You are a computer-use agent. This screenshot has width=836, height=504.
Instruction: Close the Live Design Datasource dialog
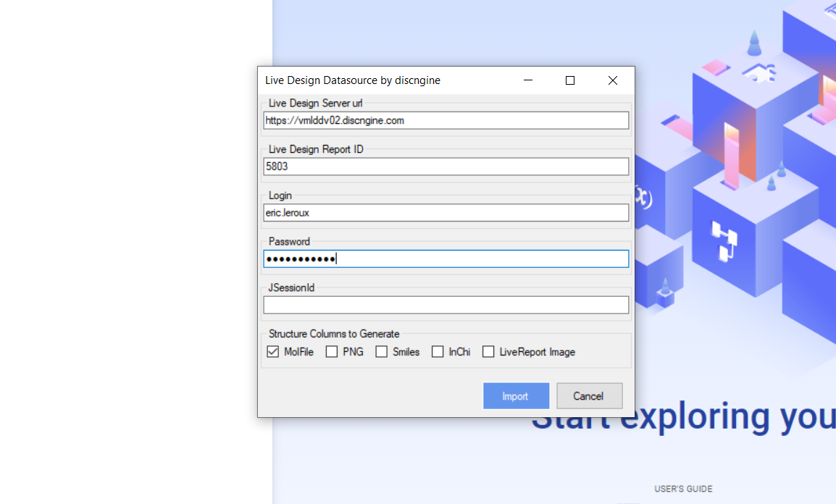pos(612,80)
